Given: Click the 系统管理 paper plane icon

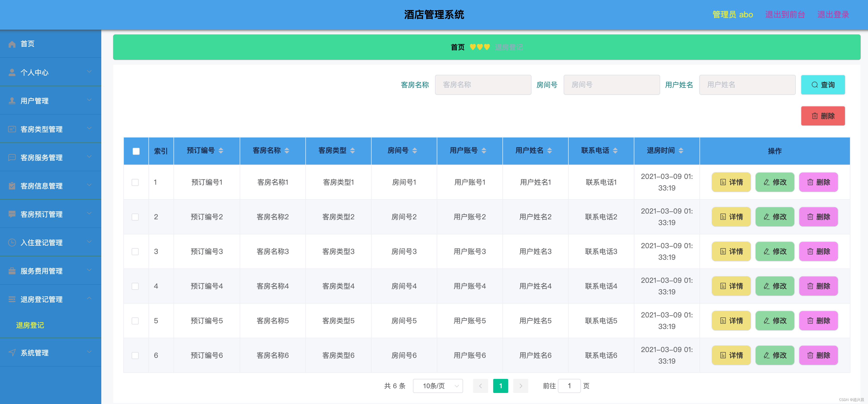Looking at the screenshot, I should 12,352.
